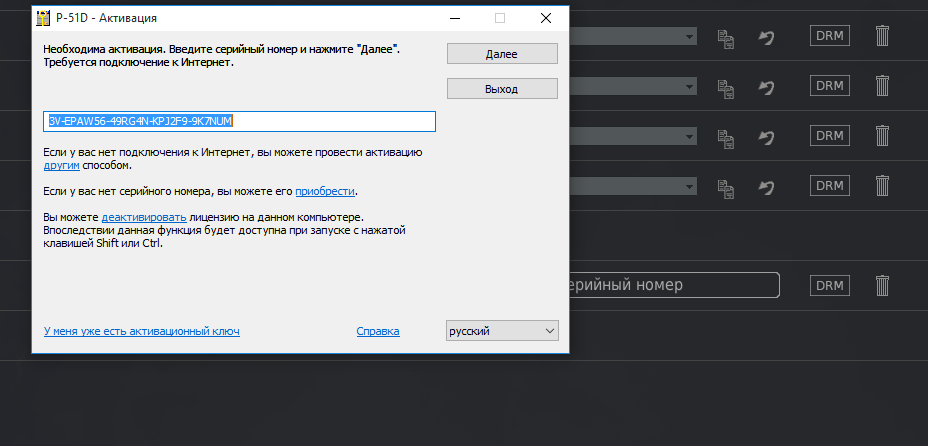Click the undo arrow in the second row
Viewport: 928px width, 446px height.
pos(766,88)
